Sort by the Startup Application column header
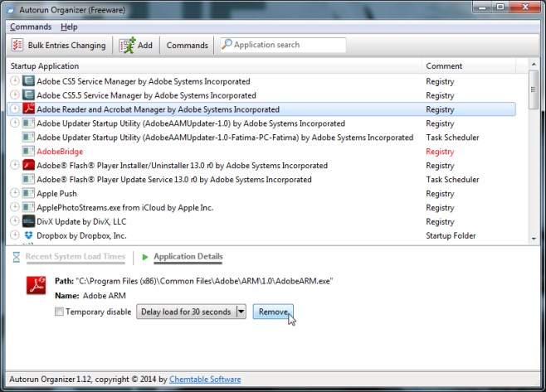Image resolution: width=546 pixels, height=392 pixels. (x=214, y=65)
